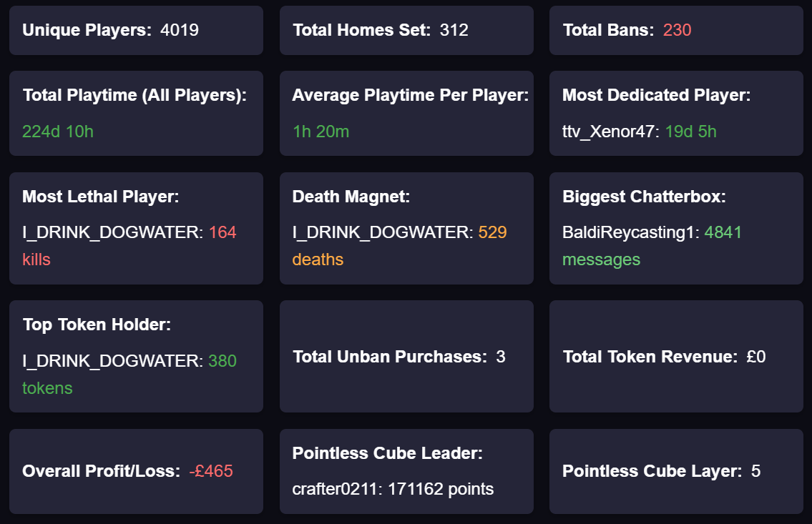The width and height of the screenshot is (812, 524).
Task: Select the Unique Players stat card
Action: point(136,30)
